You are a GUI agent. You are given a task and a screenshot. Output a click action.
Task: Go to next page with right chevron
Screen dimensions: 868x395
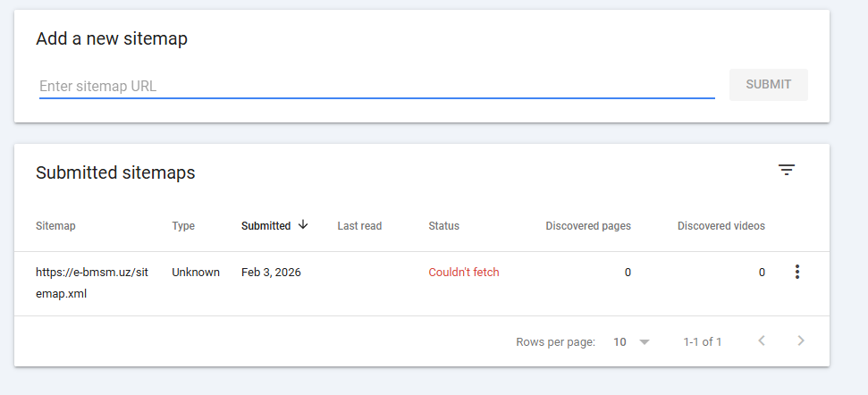click(x=801, y=340)
